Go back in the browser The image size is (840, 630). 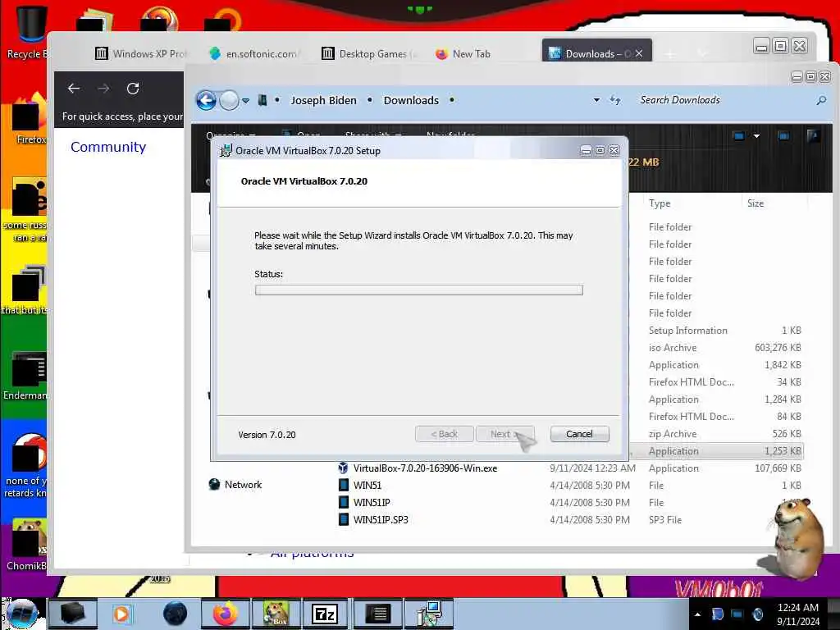[x=74, y=89]
